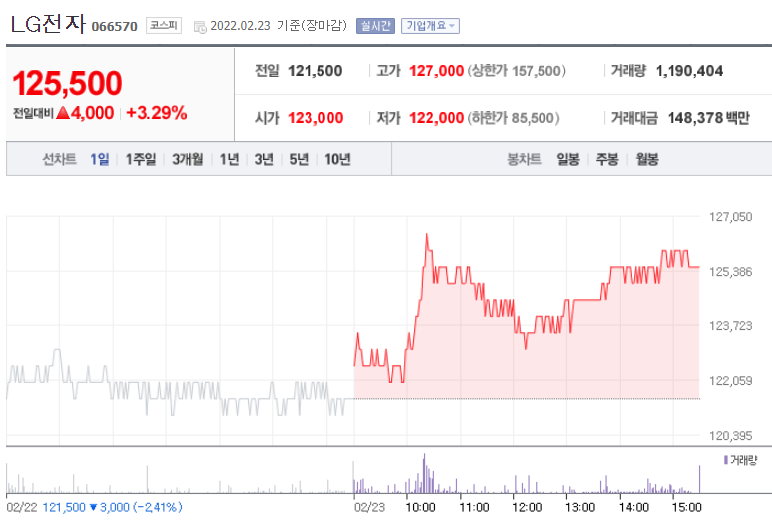This screenshot has width=772, height=520.
Task: Click the 13:00 time axis marker
Action: click(x=580, y=507)
